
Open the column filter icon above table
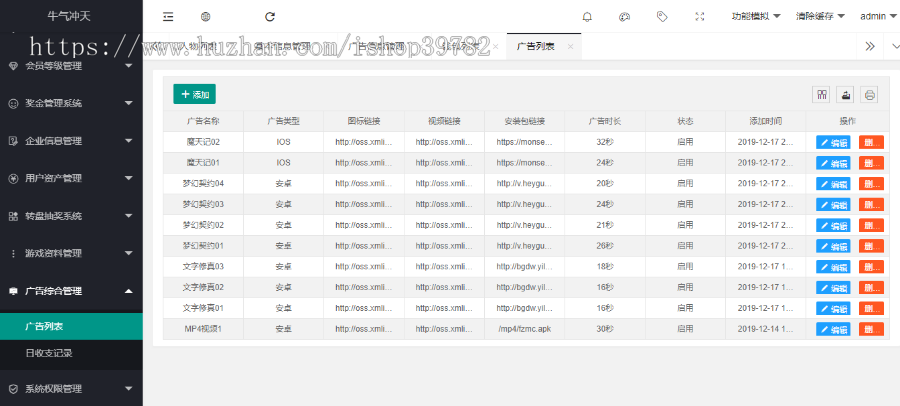coord(821,95)
